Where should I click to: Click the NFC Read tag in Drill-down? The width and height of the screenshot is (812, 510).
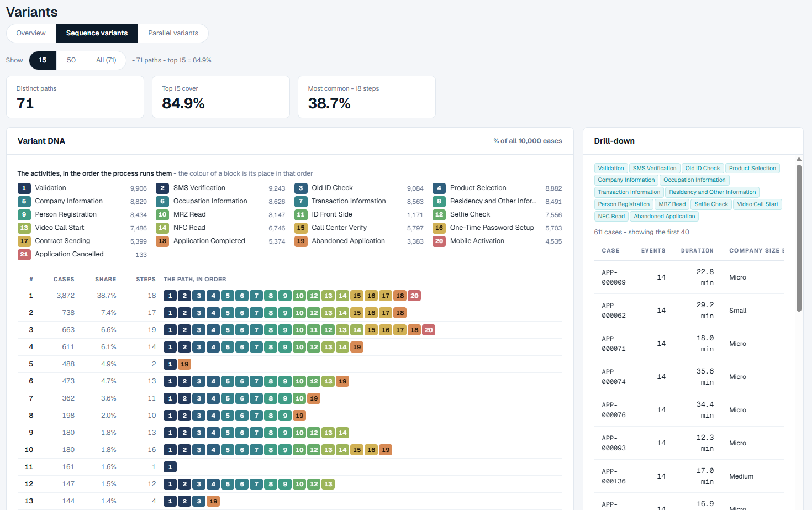click(x=611, y=217)
